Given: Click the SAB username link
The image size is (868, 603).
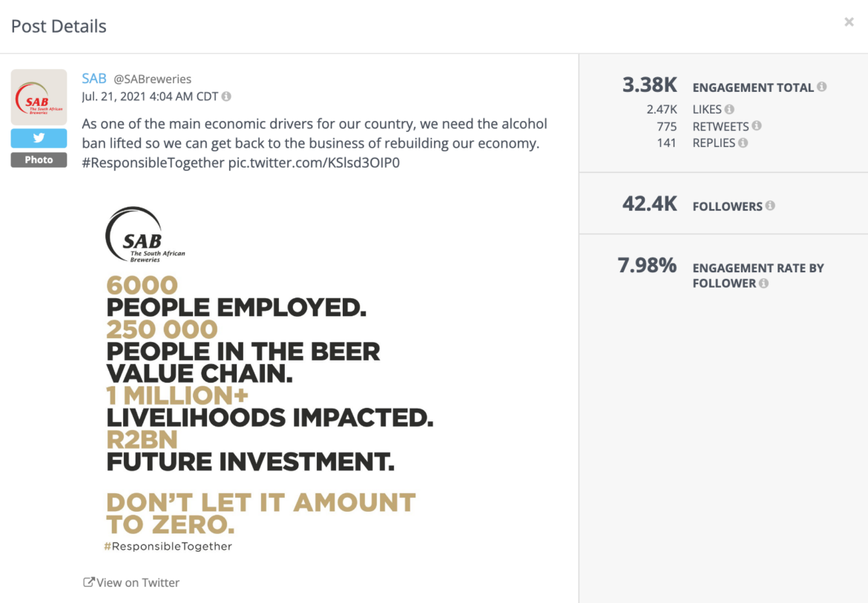Looking at the screenshot, I should [93, 78].
